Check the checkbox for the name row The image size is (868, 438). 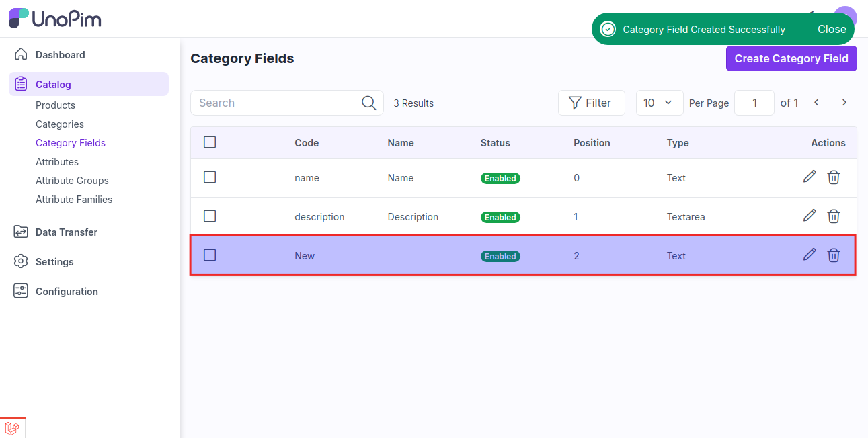click(x=210, y=177)
